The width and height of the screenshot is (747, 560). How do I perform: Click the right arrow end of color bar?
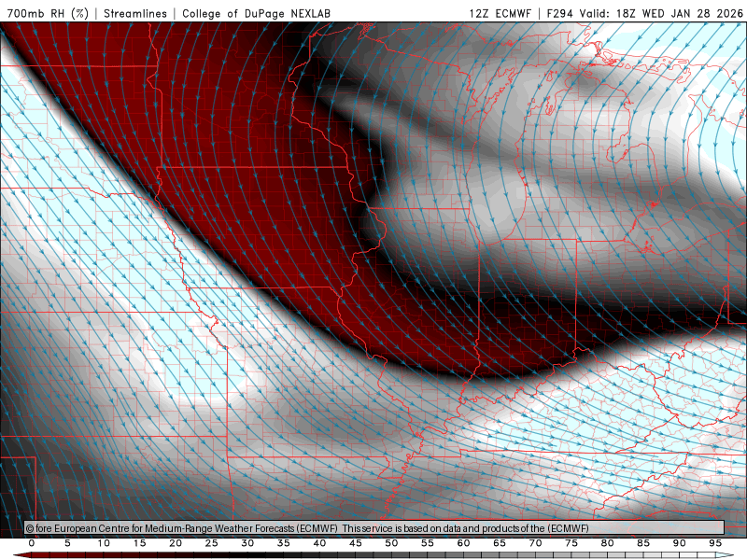point(726,555)
